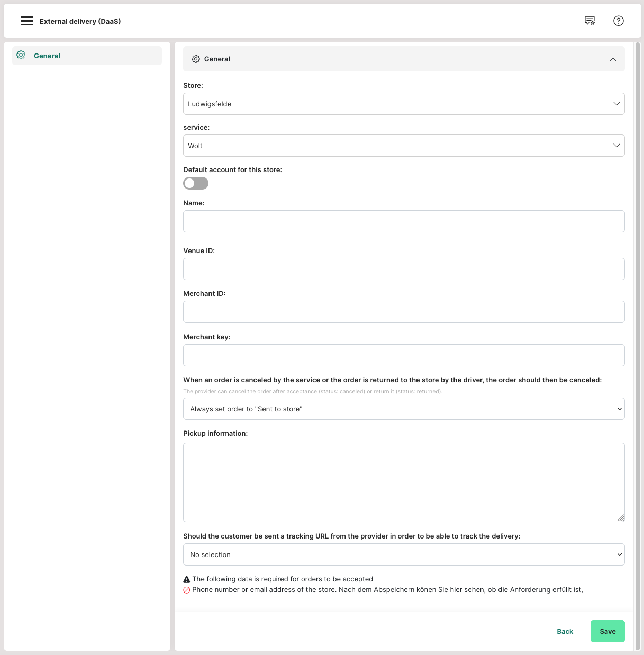This screenshot has height=655, width=644.
Task: Open the Store dropdown showing Ludwigsfelde
Action: [x=403, y=104]
